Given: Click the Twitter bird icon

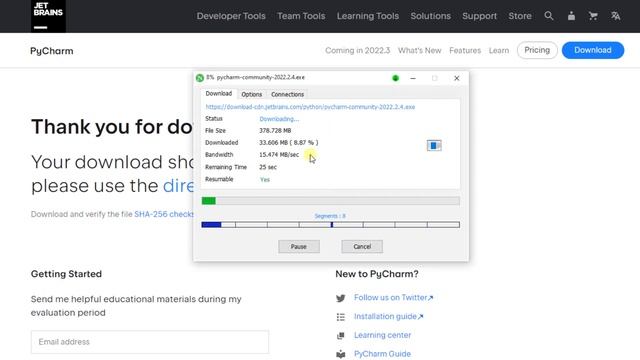Looking at the screenshot, I should [340, 298].
